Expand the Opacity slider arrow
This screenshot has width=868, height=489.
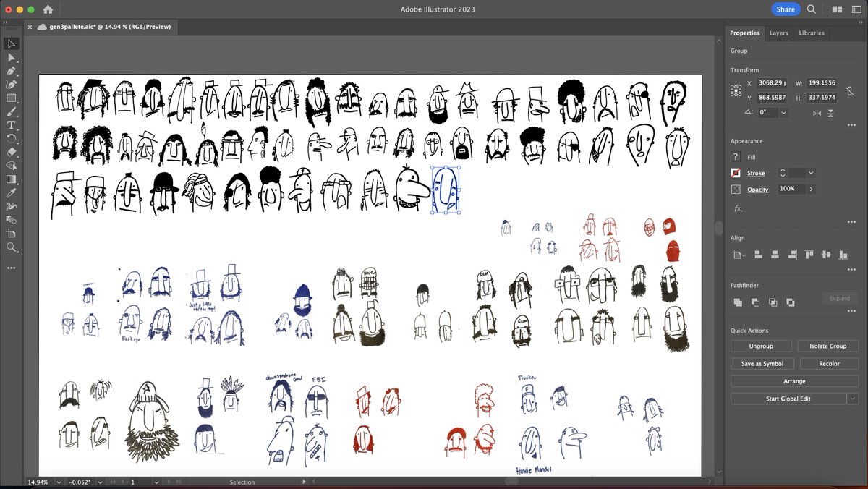811,189
